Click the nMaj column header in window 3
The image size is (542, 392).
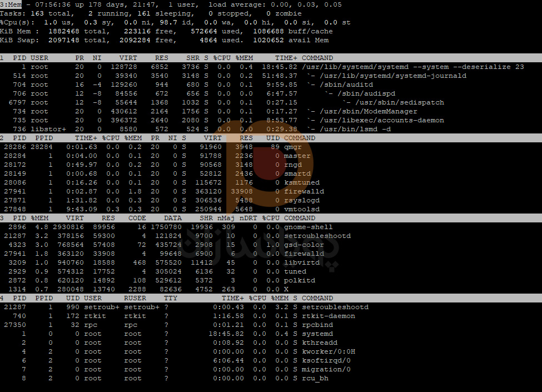tap(226, 218)
